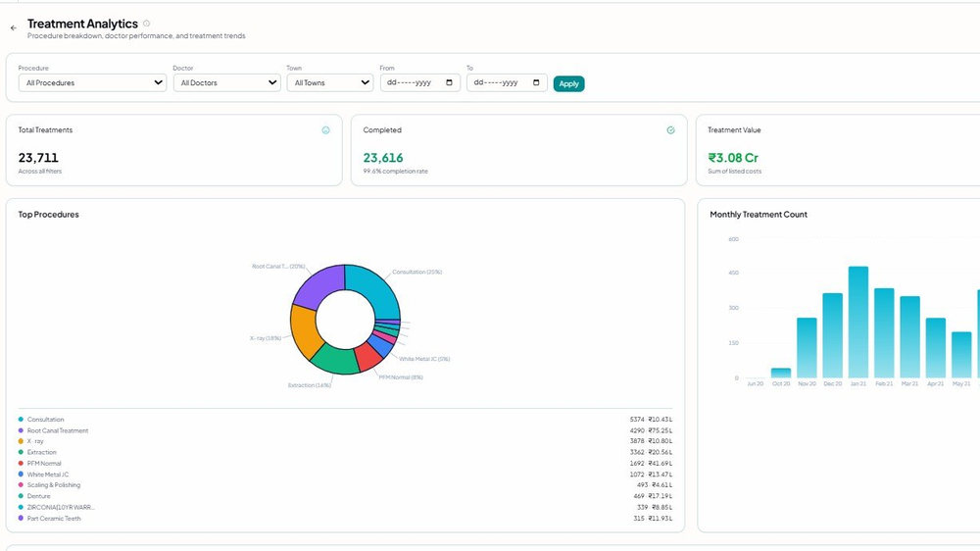Click the May 21 bar in monthly chart

pos(961,355)
